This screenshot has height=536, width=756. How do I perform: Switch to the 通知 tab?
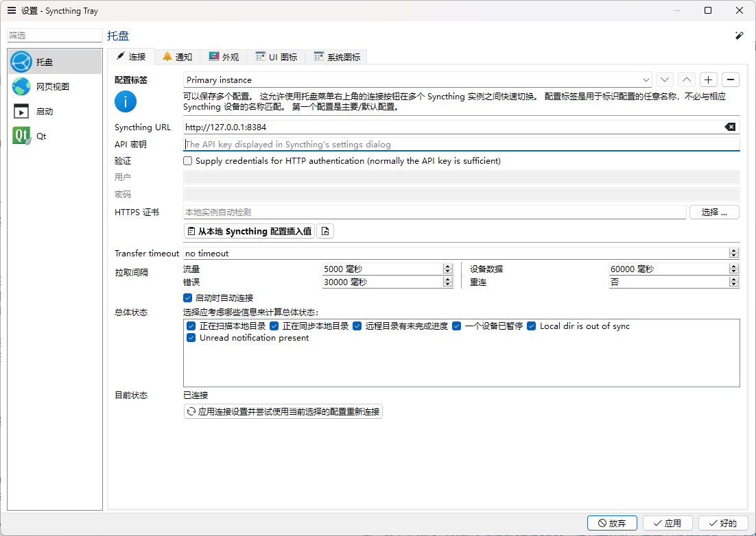177,57
